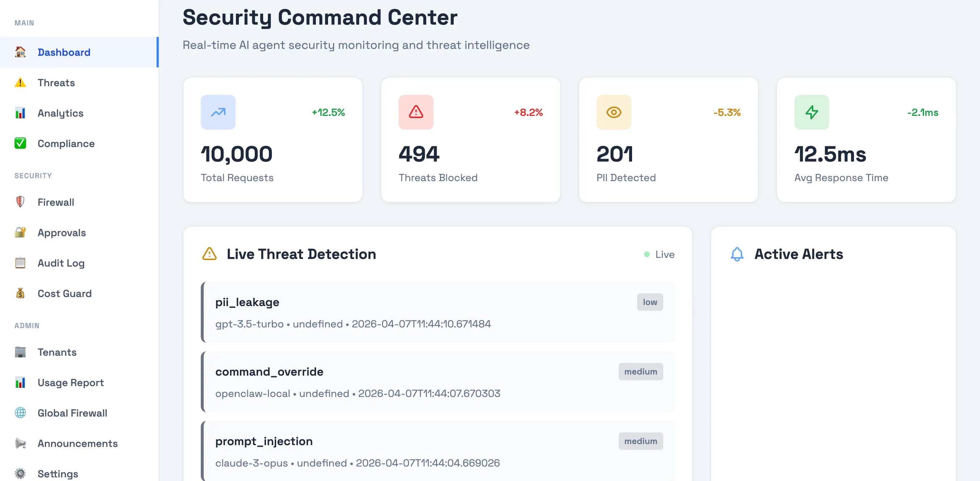Click the medium badge on prompt_injection
The width and height of the screenshot is (980, 481).
[641, 441]
